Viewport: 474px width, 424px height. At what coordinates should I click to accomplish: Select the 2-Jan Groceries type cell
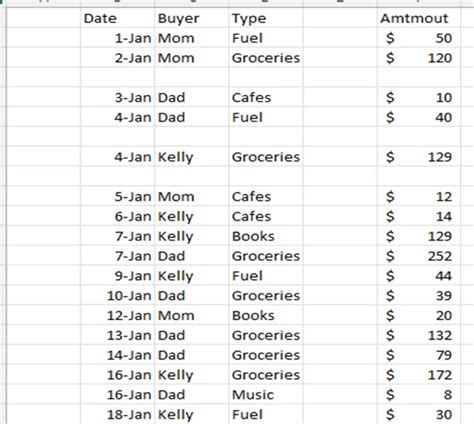coord(266,58)
